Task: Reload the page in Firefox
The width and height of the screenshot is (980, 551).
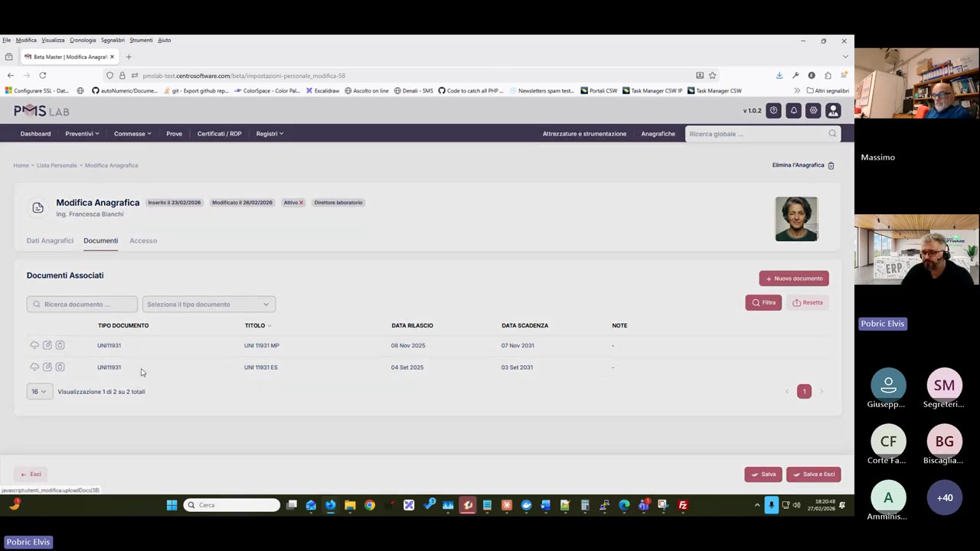Action: [x=43, y=76]
